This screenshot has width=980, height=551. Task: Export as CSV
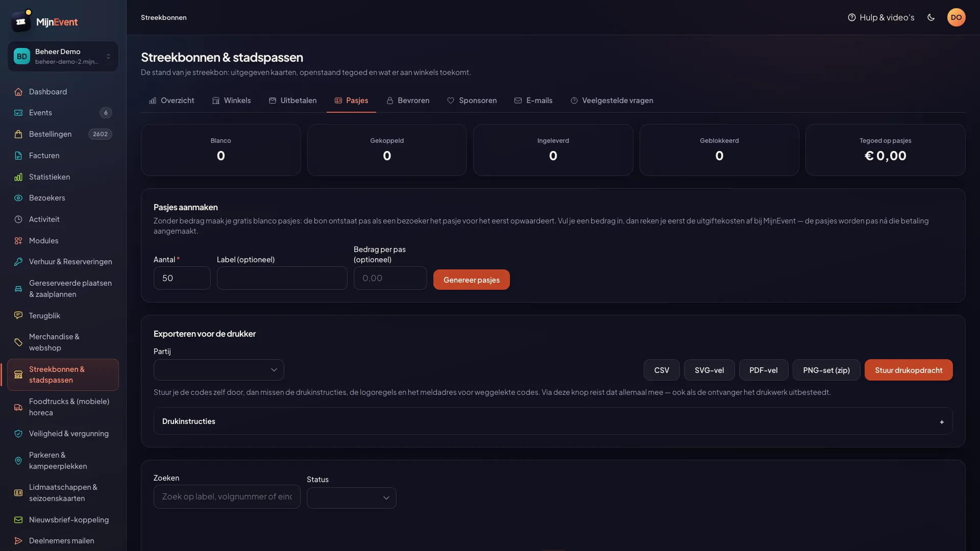point(661,370)
